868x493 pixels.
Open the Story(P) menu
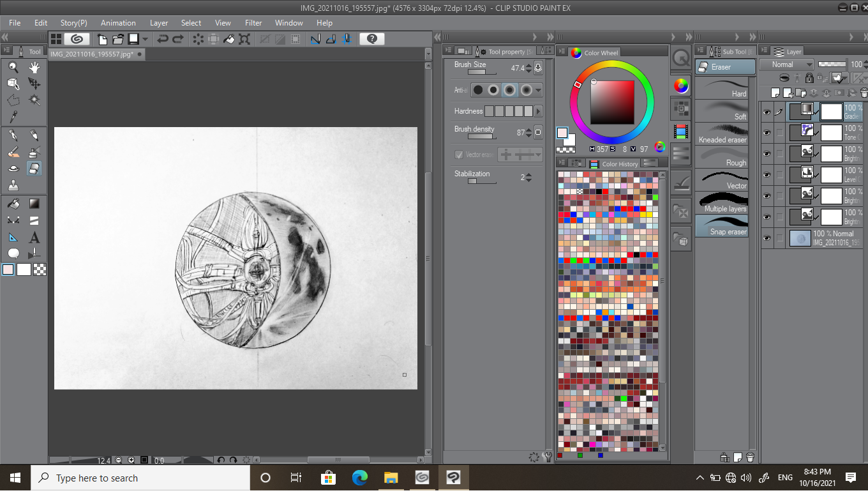[74, 22]
